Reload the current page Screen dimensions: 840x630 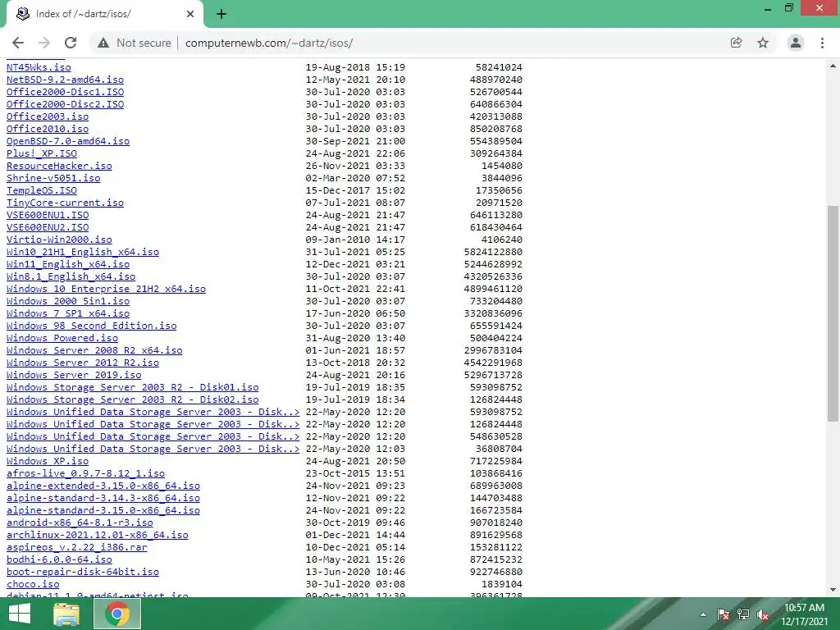[71, 43]
